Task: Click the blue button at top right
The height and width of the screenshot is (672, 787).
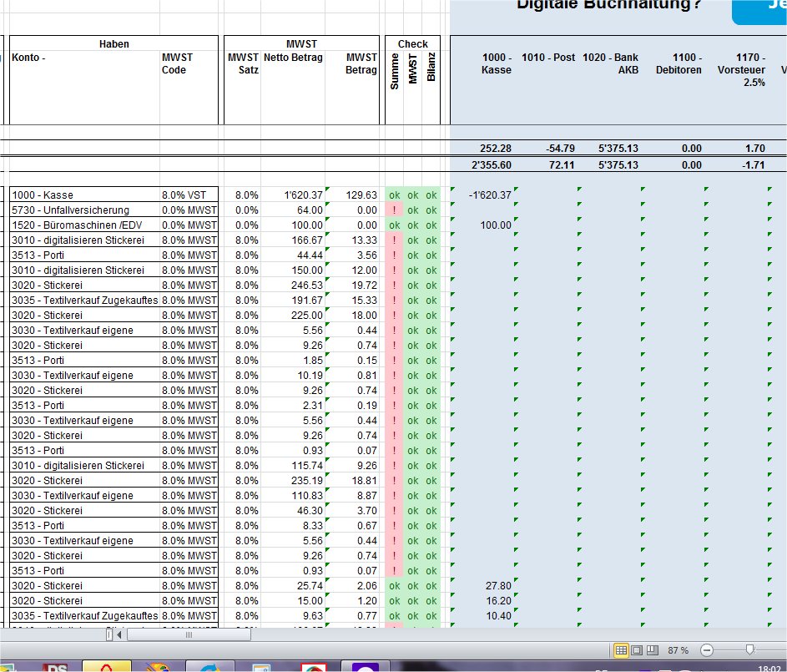Action: [759, 10]
